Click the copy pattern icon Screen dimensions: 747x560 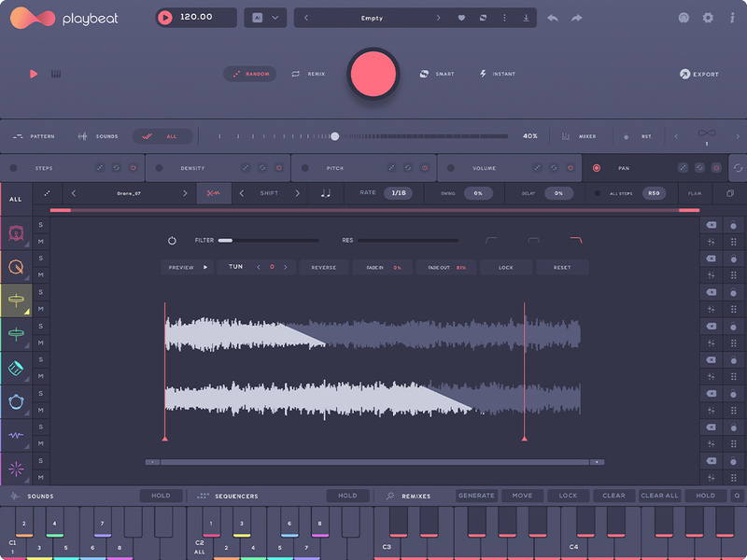730,193
